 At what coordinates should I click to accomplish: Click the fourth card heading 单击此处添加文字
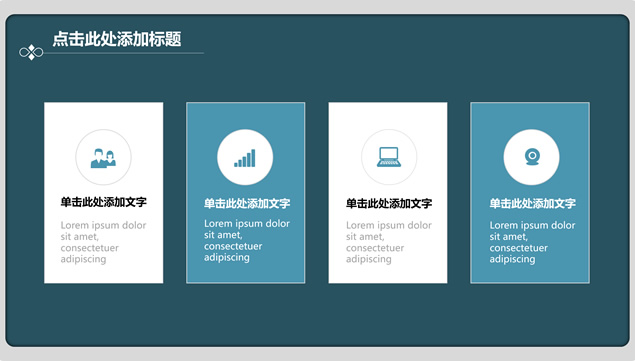click(532, 203)
